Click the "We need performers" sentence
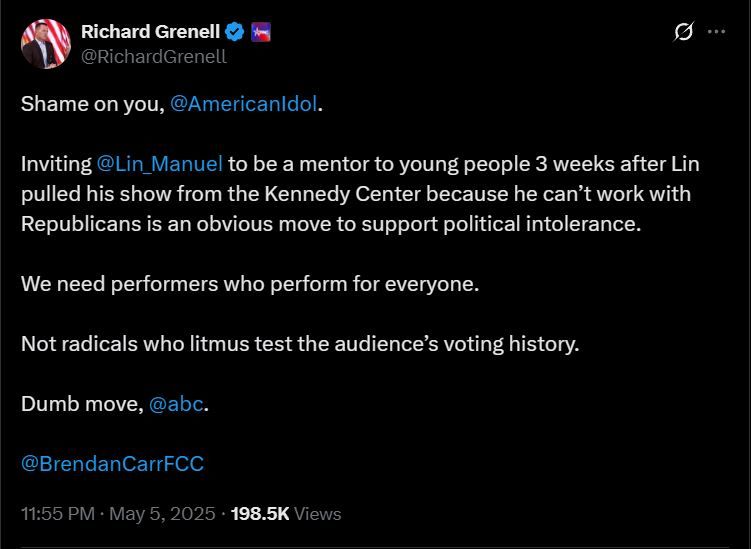Screen dimensions: 751x549 (x=250, y=284)
